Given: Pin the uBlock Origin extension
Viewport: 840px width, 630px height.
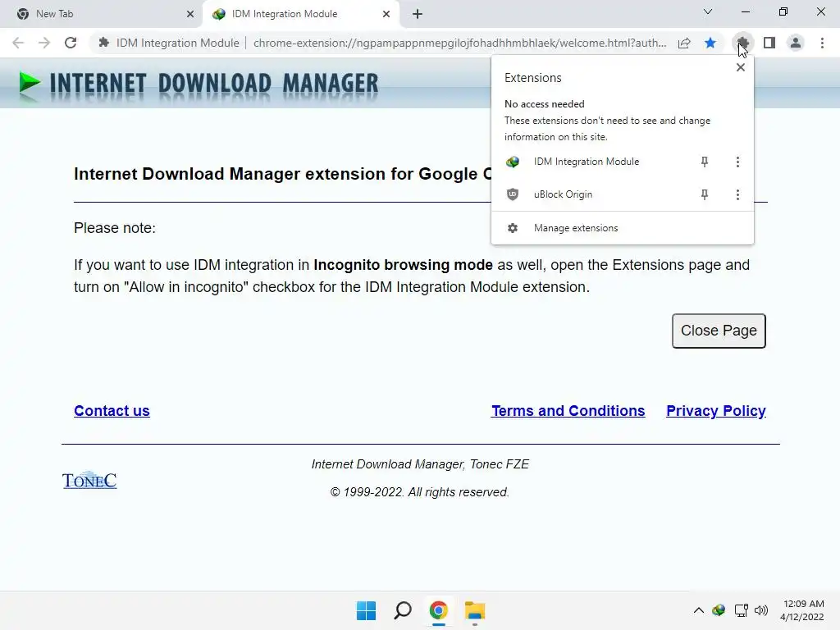Looking at the screenshot, I should 705,194.
